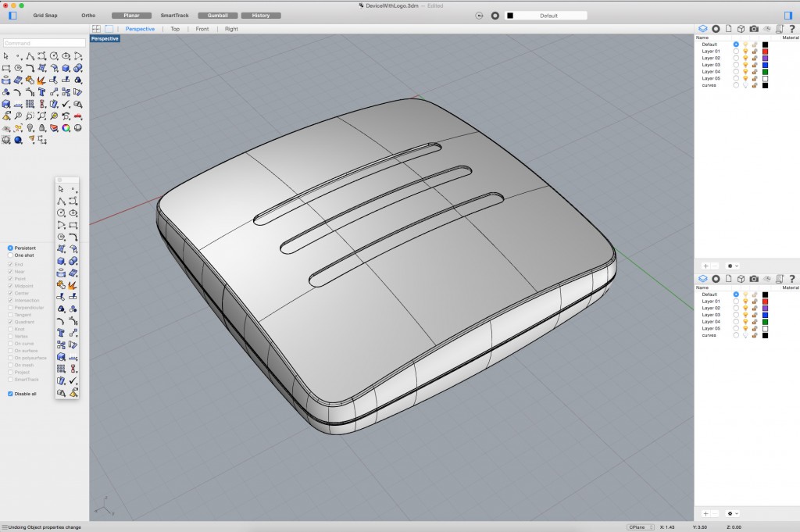Switch to the Front viewport tab
Viewport: 800px width, 532px height.
click(x=202, y=29)
